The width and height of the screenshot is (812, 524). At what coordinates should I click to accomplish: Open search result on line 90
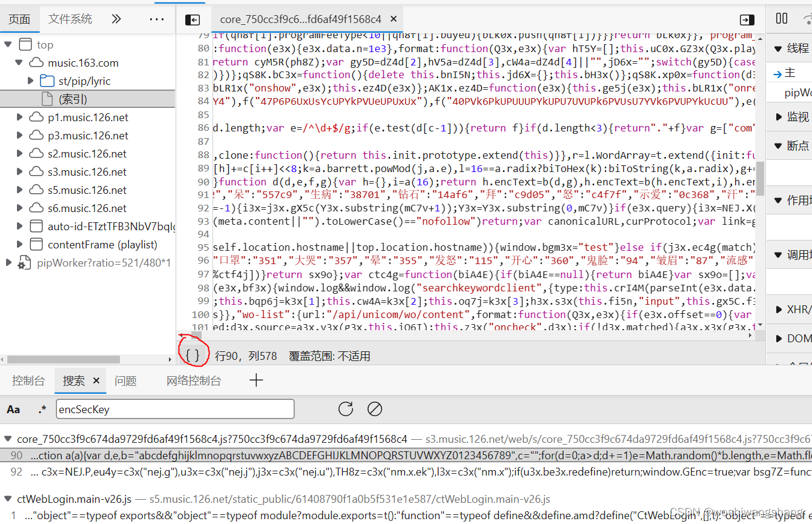pos(406,455)
